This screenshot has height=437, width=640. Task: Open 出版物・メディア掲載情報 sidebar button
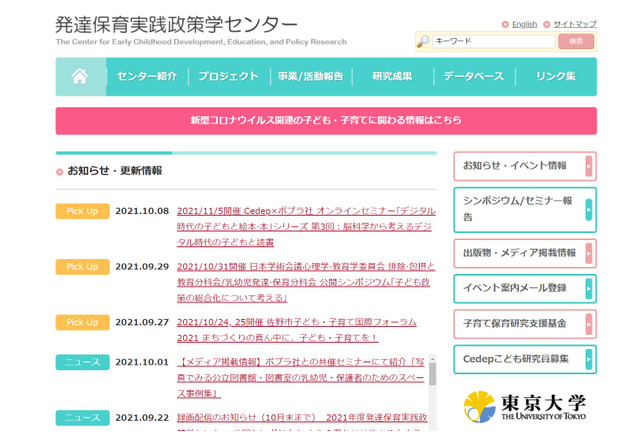click(x=525, y=253)
